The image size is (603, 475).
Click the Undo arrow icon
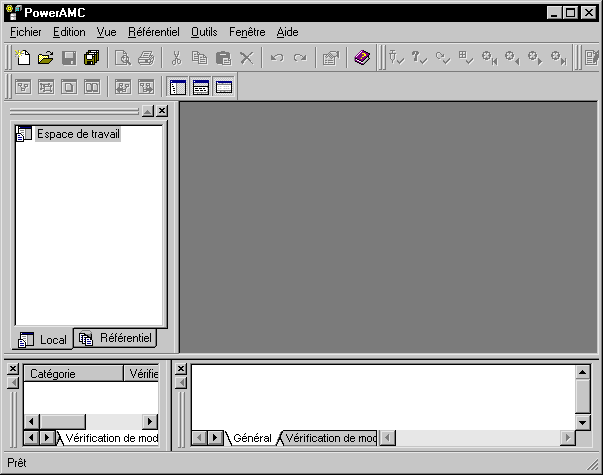click(x=277, y=58)
